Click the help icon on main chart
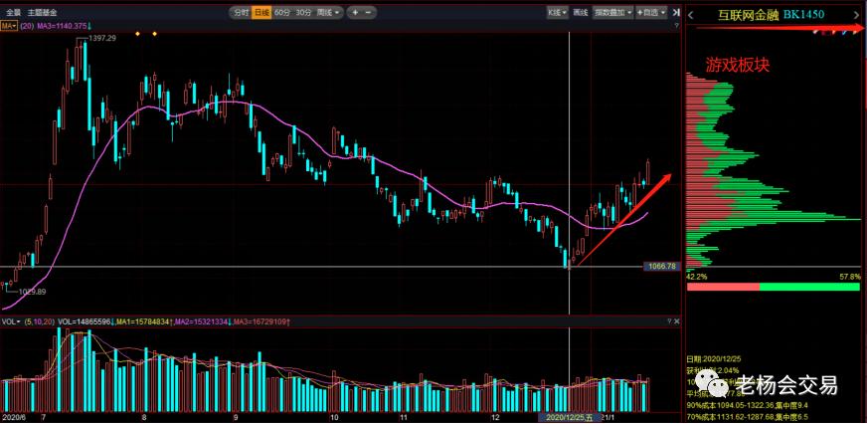868x424 pixels. tap(676, 26)
